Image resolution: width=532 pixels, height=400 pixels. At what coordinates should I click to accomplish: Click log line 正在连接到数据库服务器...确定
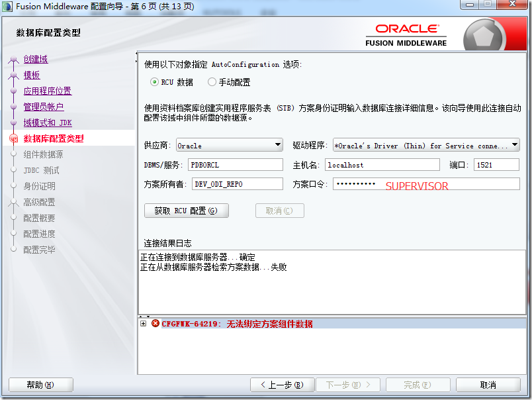click(197, 258)
